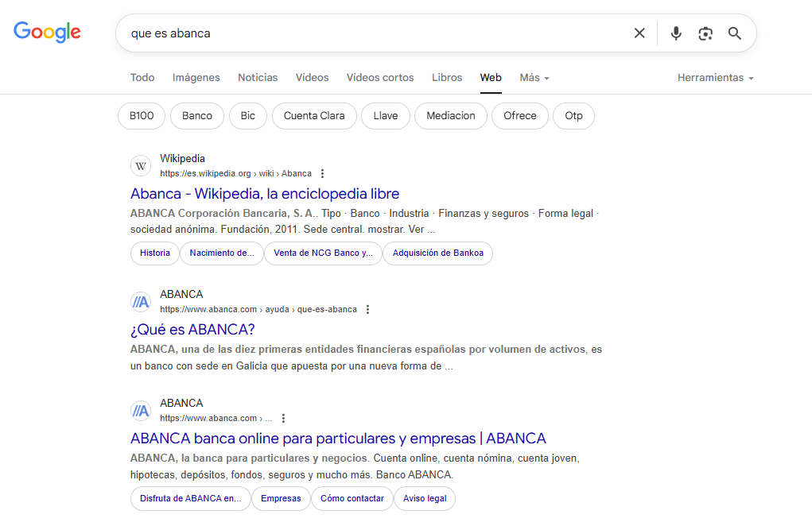Select the Noticias tab

pos(258,78)
